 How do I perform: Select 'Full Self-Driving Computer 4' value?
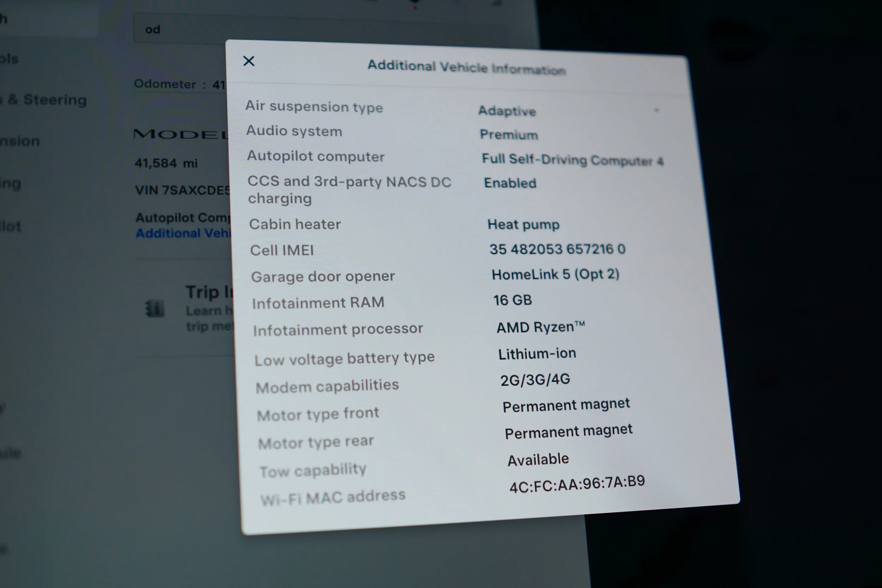click(x=573, y=159)
